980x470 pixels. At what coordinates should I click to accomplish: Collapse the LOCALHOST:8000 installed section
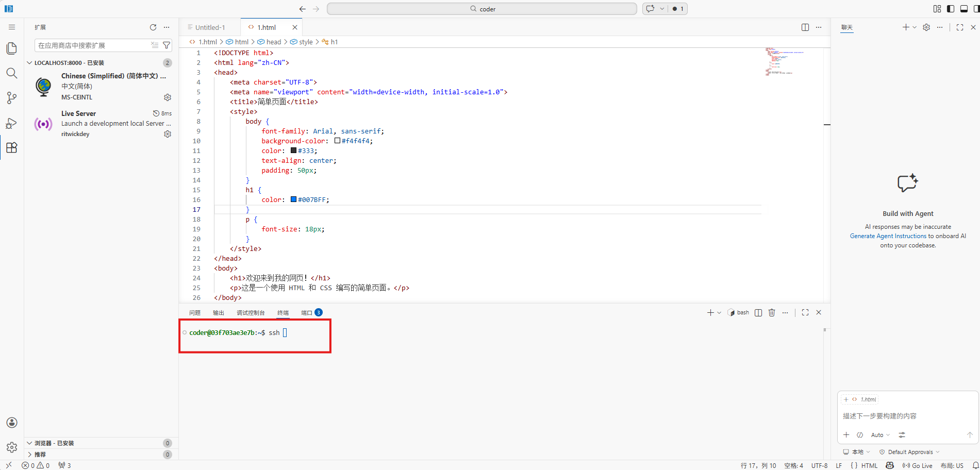(29, 63)
